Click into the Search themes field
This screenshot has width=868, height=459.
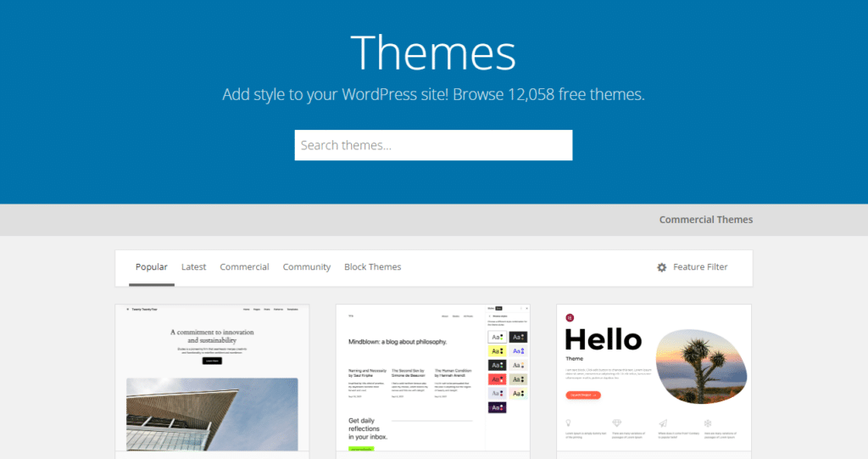click(433, 145)
